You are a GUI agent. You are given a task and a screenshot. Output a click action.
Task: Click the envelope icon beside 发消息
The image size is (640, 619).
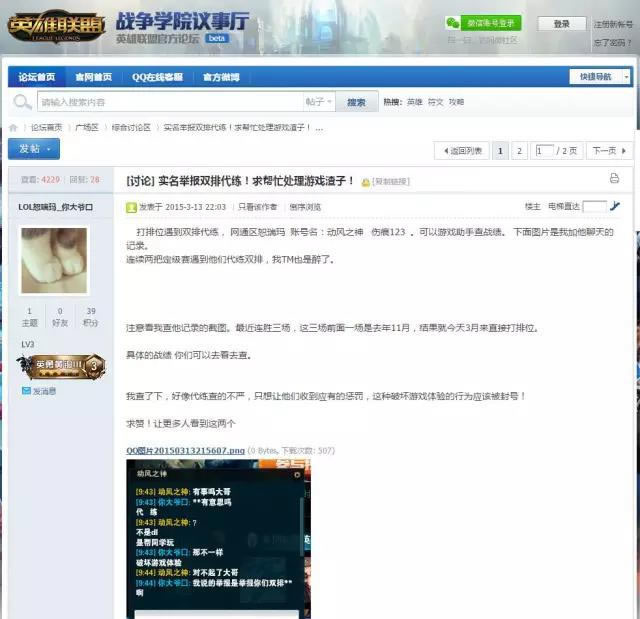pyautogui.click(x=26, y=391)
